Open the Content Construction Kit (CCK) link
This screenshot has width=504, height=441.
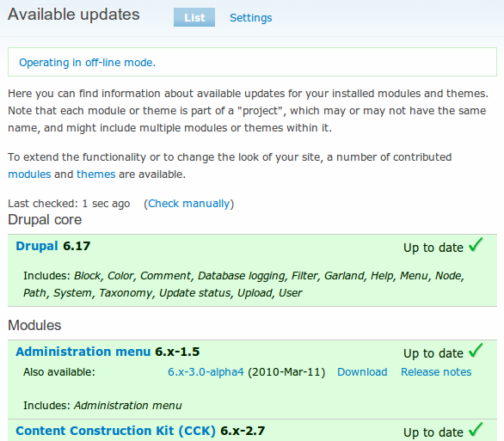[115, 431]
